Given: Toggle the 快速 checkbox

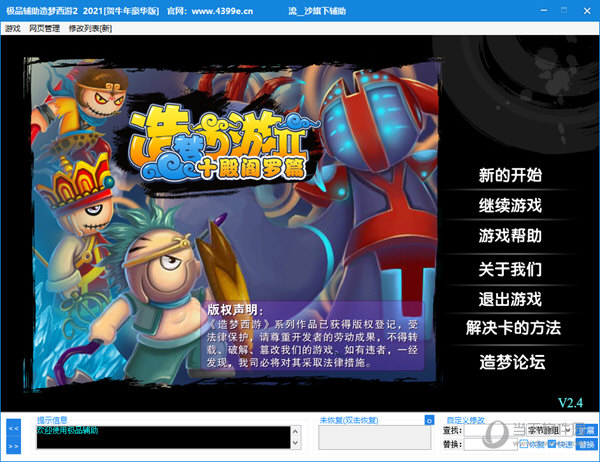Looking at the screenshot, I should tap(552, 444).
